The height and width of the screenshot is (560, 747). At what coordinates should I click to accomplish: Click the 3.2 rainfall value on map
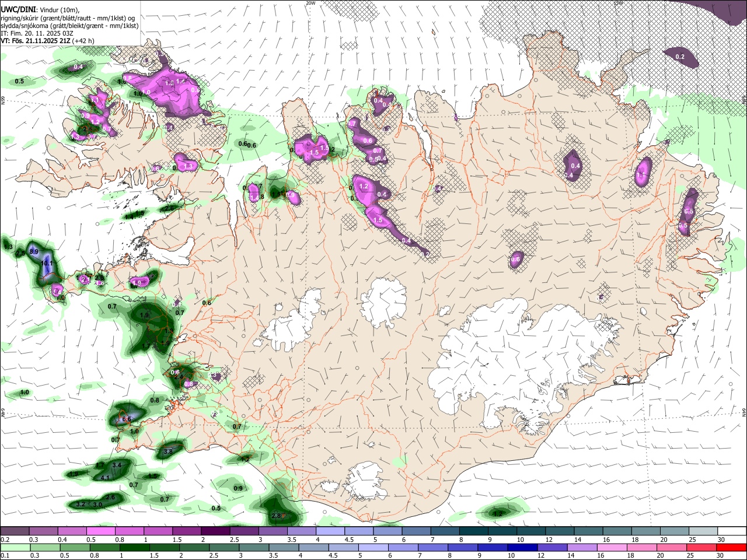pyautogui.click(x=81, y=505)
